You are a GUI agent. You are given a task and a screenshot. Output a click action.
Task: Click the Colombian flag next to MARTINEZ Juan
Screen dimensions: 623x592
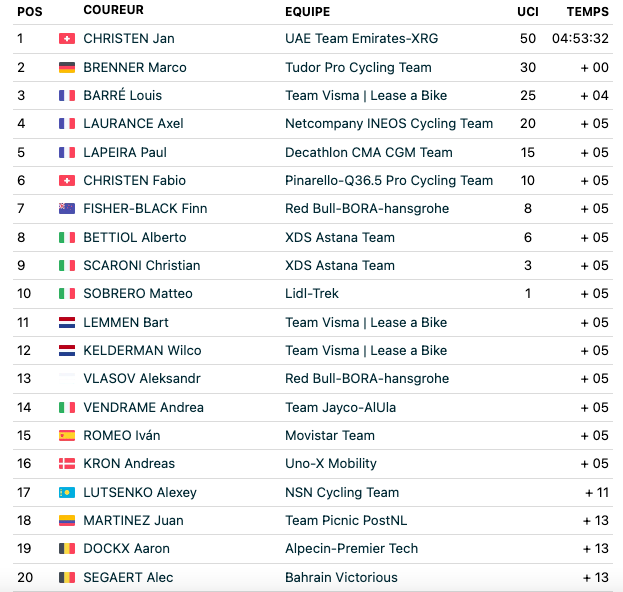coord(67,520)
